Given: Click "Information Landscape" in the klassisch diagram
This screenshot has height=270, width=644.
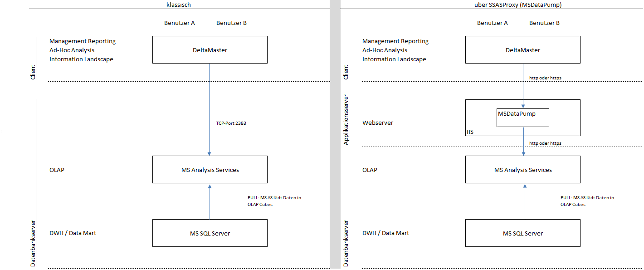Looking at the screenshot, I should [x=81, y=59].
